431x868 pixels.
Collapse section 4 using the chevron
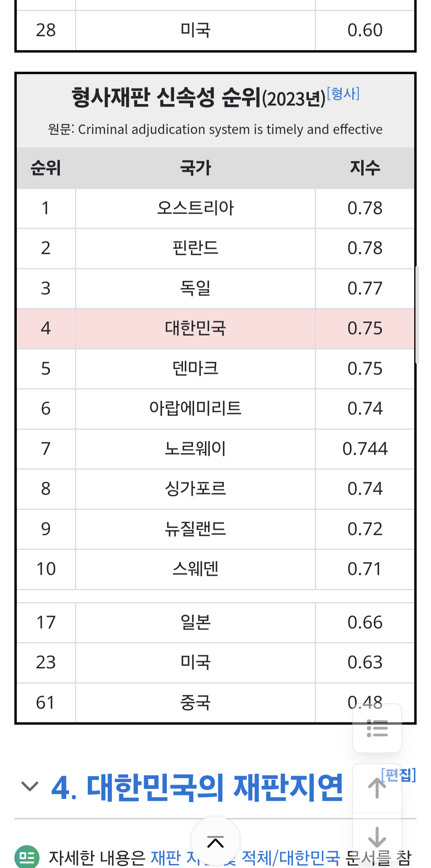click(x=30, y=787)
